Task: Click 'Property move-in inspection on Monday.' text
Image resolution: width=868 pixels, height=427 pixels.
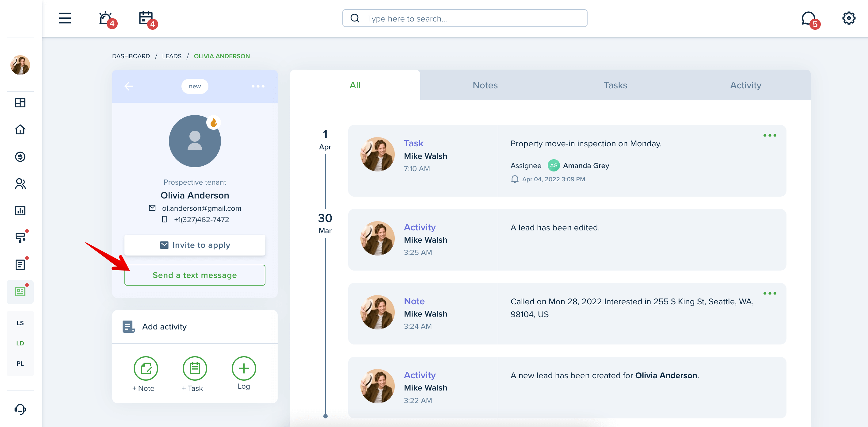Action: pos(586,144)
